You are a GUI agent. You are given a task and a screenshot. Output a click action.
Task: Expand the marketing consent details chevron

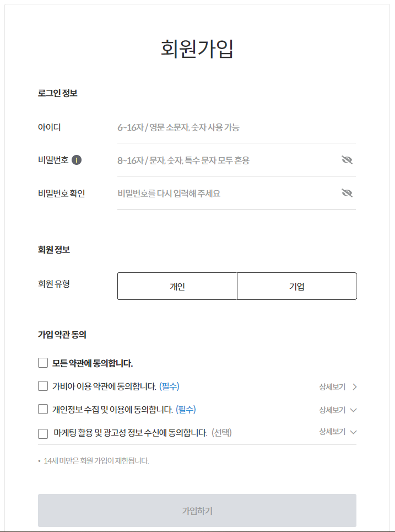pos(354,433)
